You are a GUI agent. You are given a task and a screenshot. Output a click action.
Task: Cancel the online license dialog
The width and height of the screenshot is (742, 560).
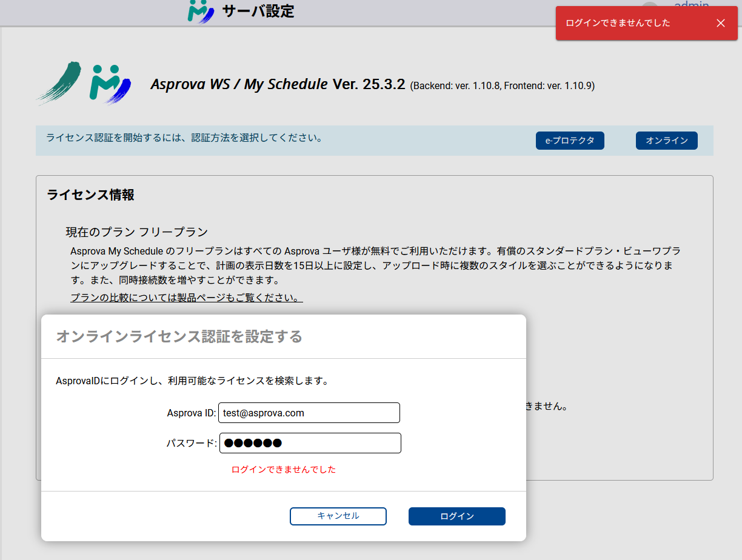338,516
